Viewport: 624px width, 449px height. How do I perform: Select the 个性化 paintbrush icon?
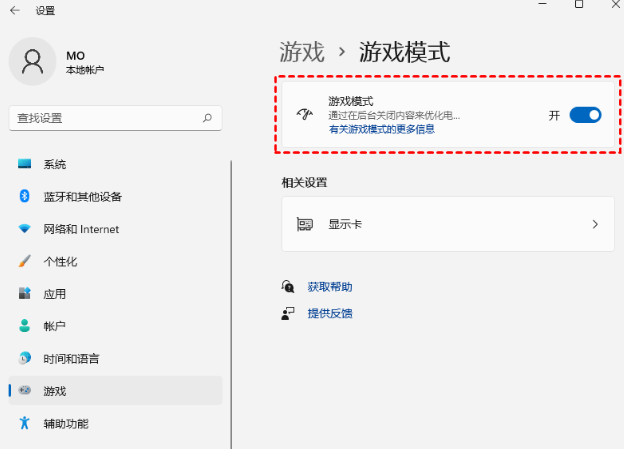(25, 261)
